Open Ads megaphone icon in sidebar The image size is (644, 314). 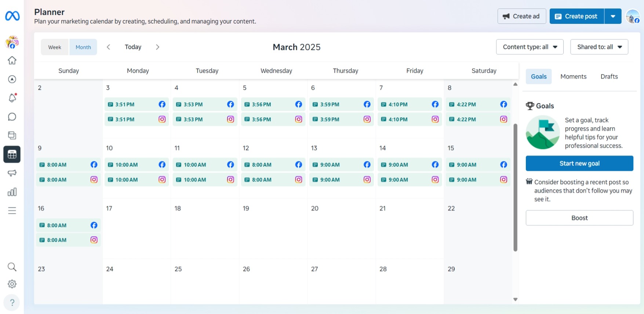pyautogui.click(x=12, y=173)
